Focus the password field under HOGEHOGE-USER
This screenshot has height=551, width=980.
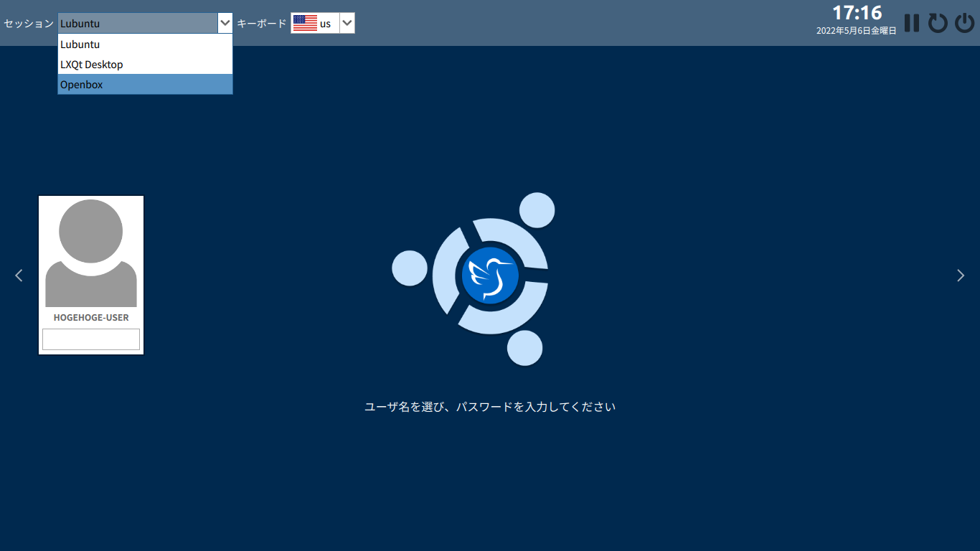[x=91, y=339]
